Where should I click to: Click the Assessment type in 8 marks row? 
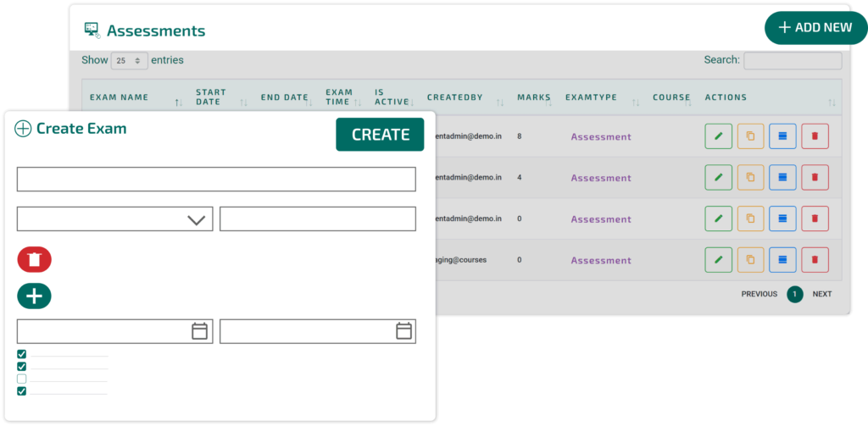coord(601,136)
